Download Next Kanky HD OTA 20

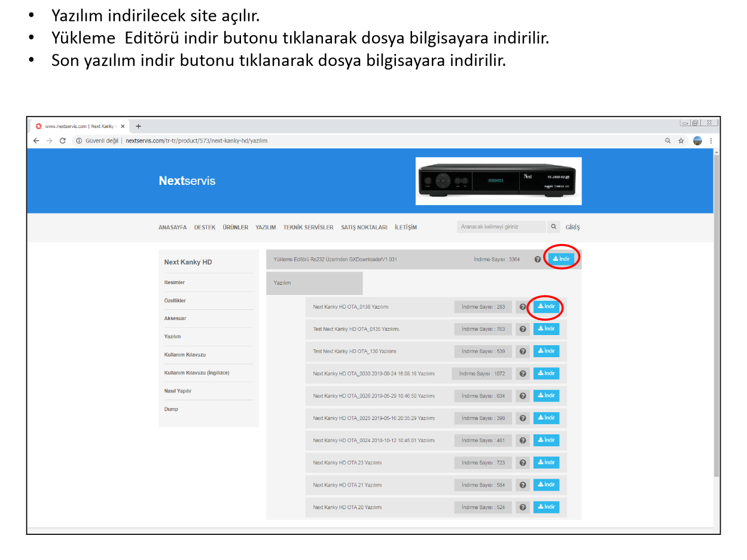pyautogui.click(x=546, y=506)
